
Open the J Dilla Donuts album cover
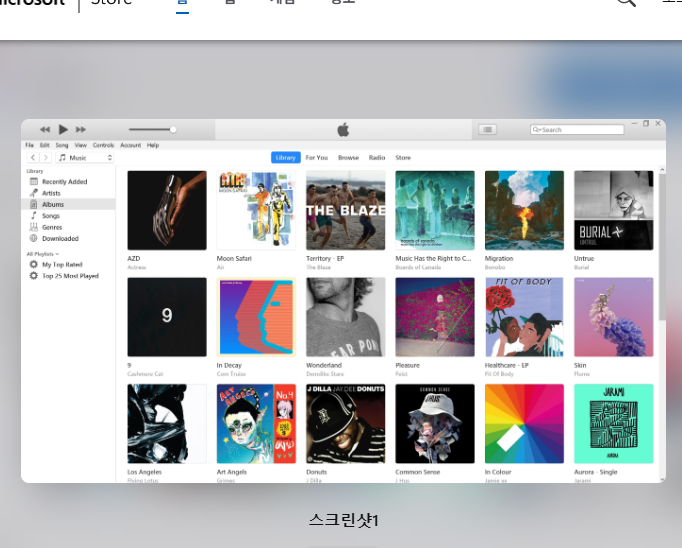coord(346,424)
